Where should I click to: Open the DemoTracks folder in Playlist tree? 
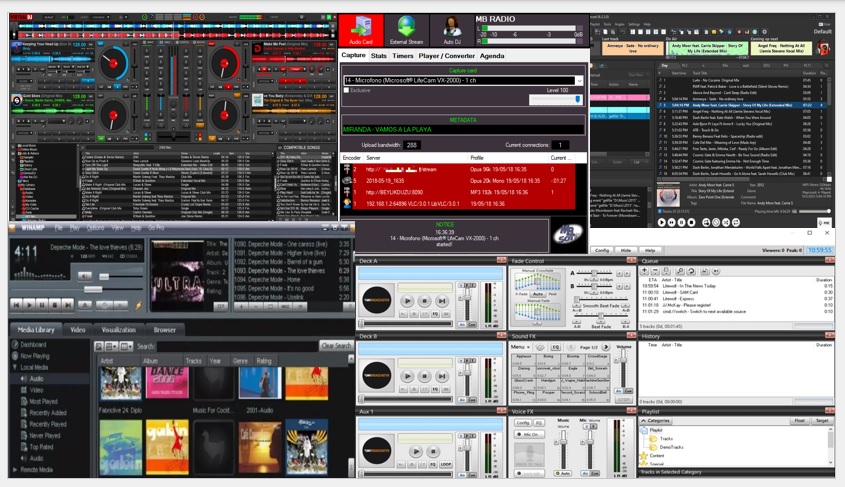click(x=666, y=447)
